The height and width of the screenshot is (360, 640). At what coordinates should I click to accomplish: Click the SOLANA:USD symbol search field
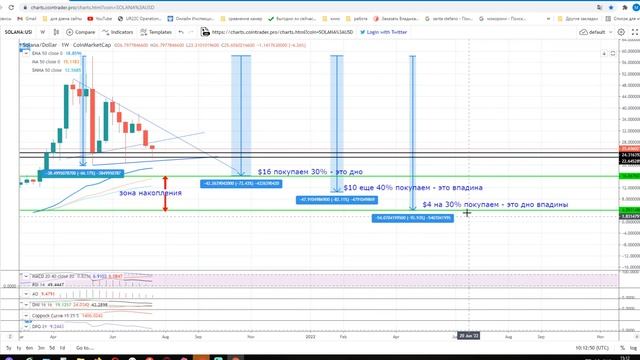(x=18, y=32)
